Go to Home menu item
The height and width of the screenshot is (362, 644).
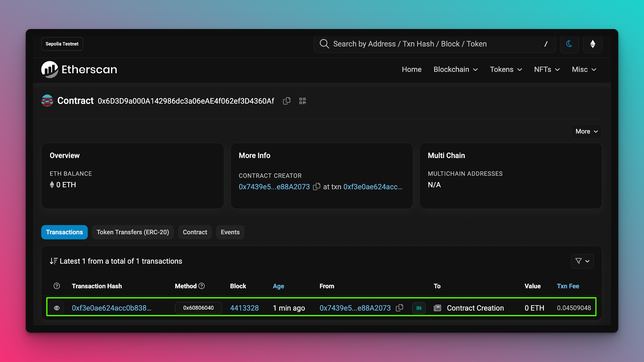click(412, 69)
